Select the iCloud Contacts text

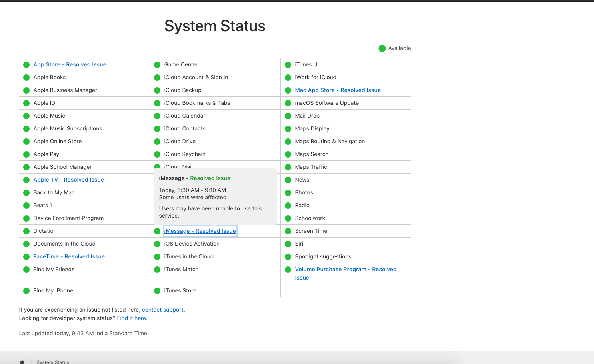[185, 128]
